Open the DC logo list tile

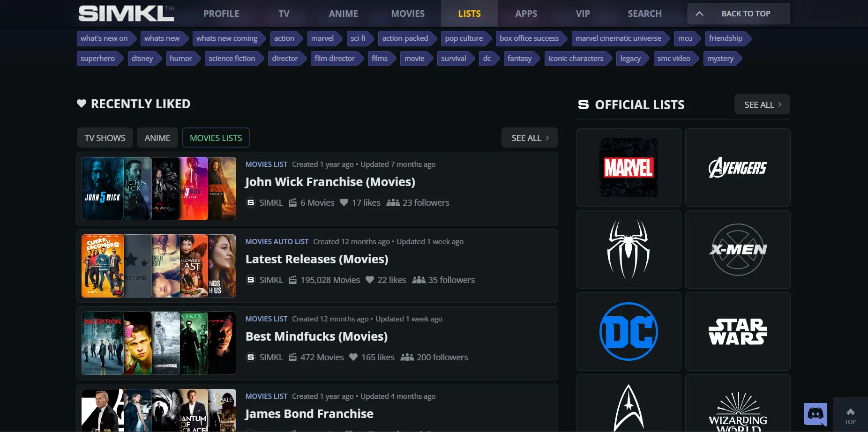(628, 331)
